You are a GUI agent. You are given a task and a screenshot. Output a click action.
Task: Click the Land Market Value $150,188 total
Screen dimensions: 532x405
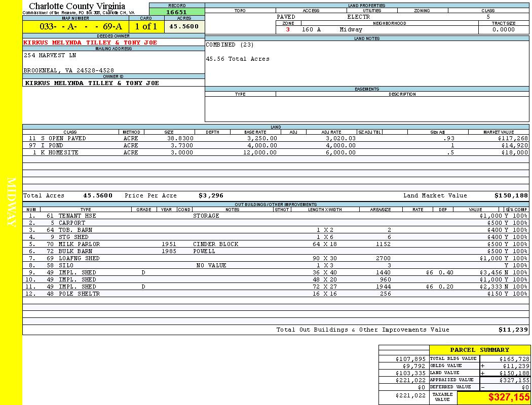[x=511, y=195]
